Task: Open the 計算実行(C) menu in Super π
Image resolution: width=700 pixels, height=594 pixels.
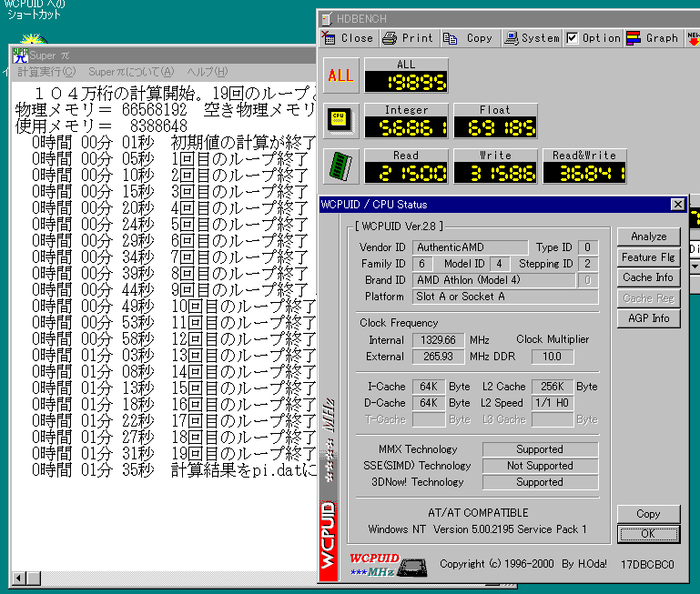Action: (46, 72)
